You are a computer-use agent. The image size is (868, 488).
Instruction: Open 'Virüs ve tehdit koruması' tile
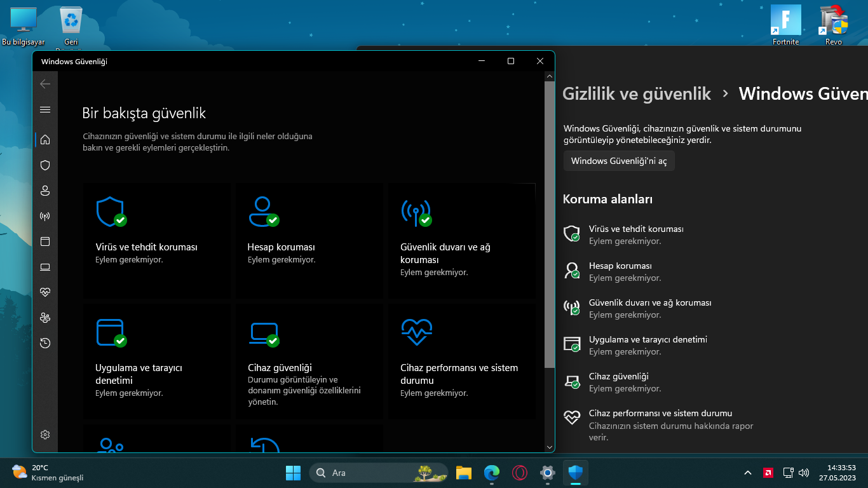pos(156,240)
